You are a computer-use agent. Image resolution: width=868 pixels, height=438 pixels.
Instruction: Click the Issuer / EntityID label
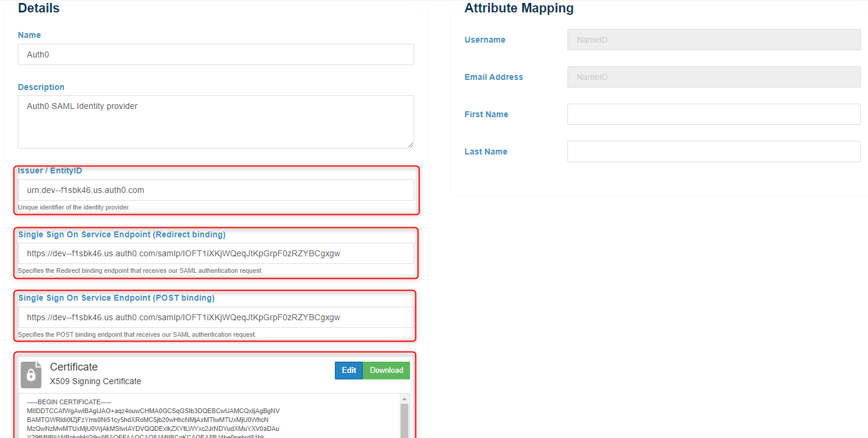point(50,170)
